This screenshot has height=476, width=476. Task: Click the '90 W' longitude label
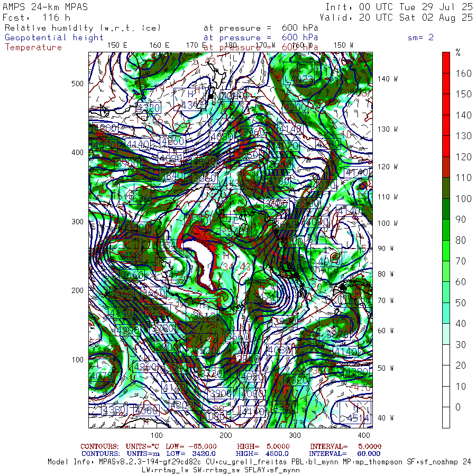386,249
